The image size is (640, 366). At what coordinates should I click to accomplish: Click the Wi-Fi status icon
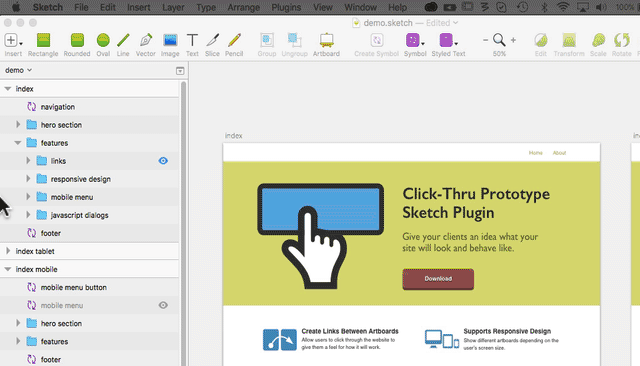[563, 7]
